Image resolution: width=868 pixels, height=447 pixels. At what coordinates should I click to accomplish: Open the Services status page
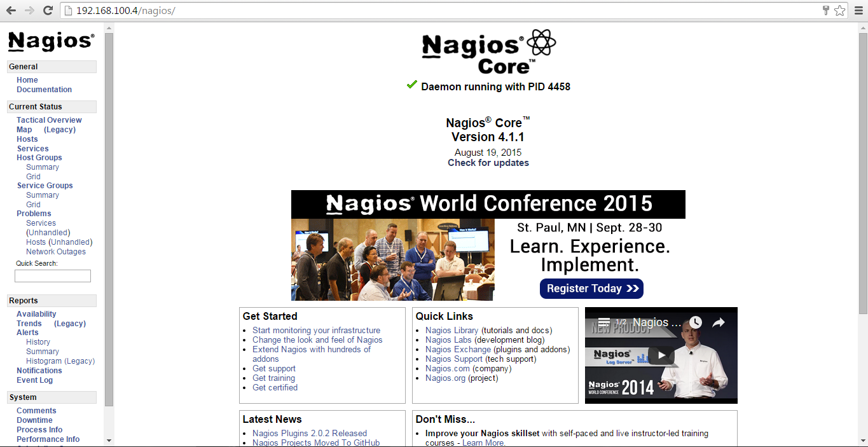[32, 149]
